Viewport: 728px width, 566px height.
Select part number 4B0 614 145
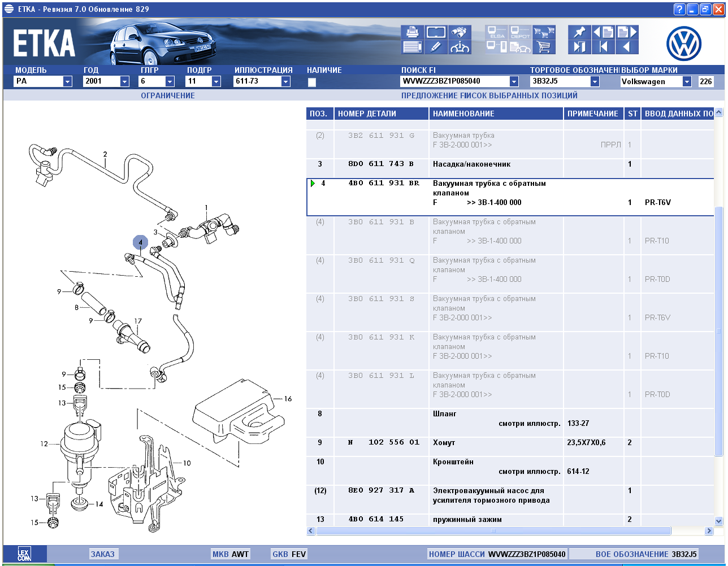376,519
